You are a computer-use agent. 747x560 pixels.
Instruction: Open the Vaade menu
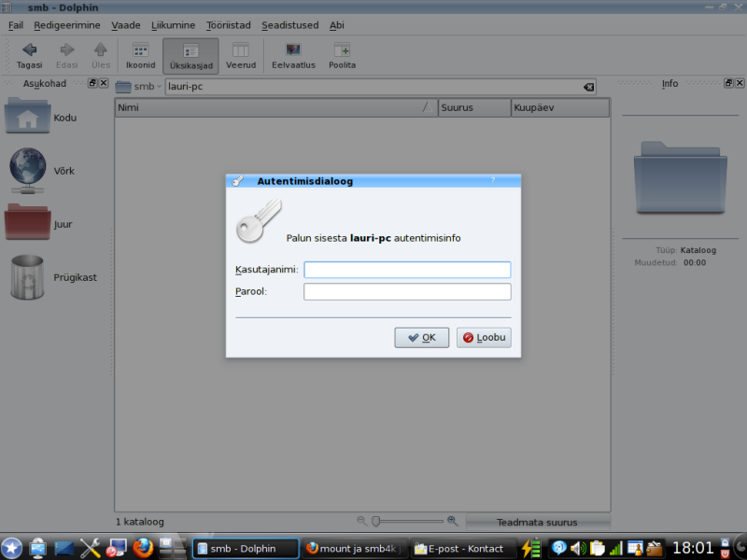[125, 25]
